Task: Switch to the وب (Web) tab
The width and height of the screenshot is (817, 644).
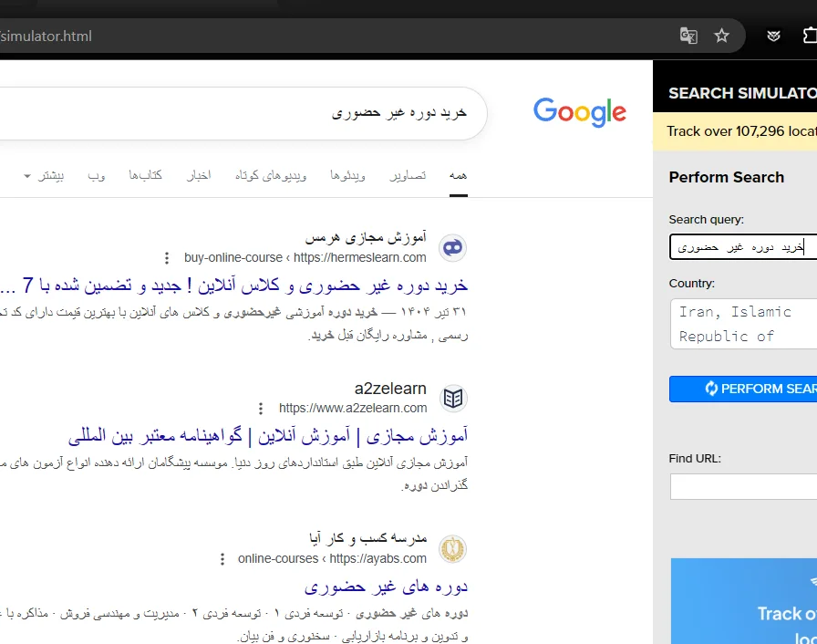Action: tap(97, 175)
